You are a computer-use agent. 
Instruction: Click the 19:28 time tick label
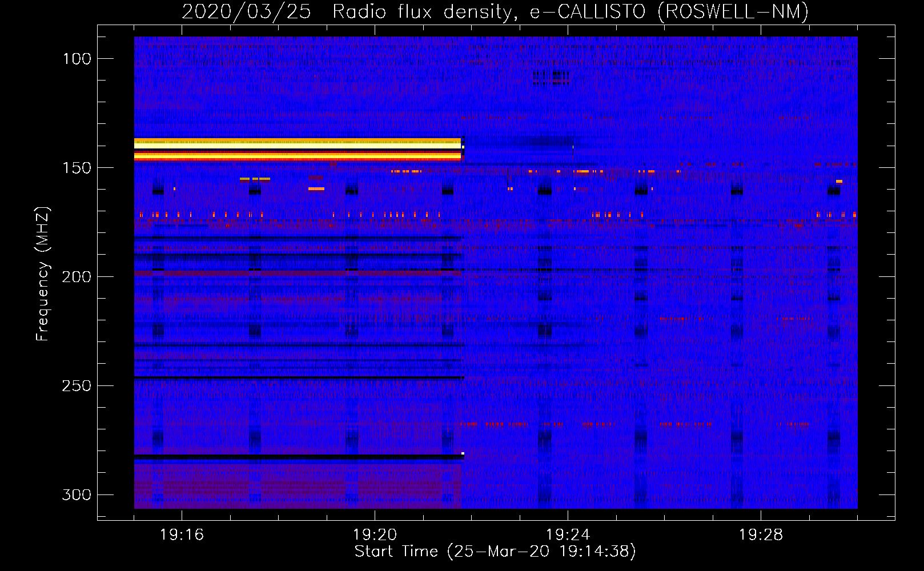click(761, 535)
